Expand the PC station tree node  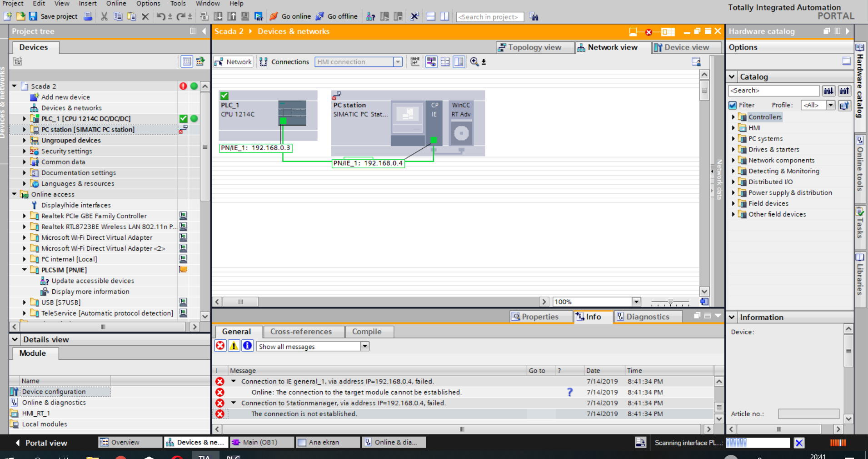click(x=25, y=130)
